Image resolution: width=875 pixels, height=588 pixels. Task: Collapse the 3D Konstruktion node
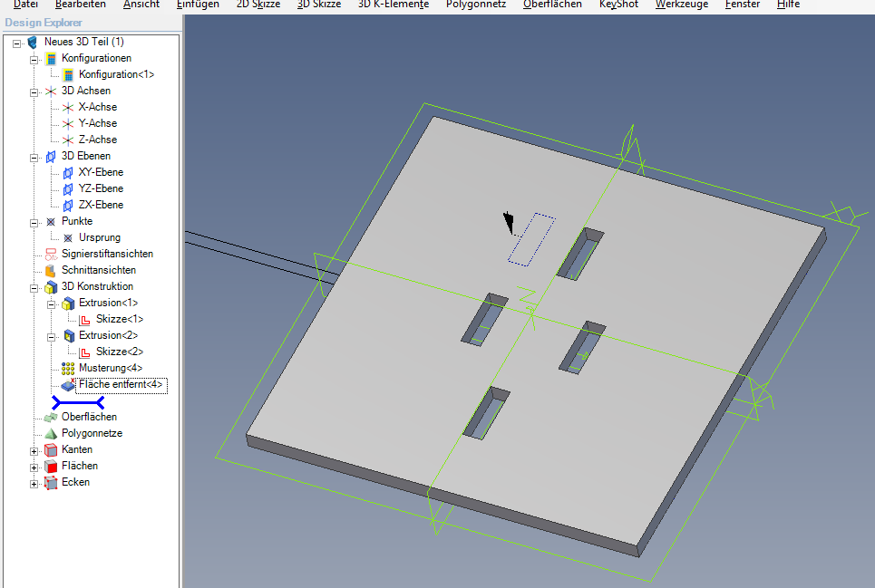coord(34,287)
